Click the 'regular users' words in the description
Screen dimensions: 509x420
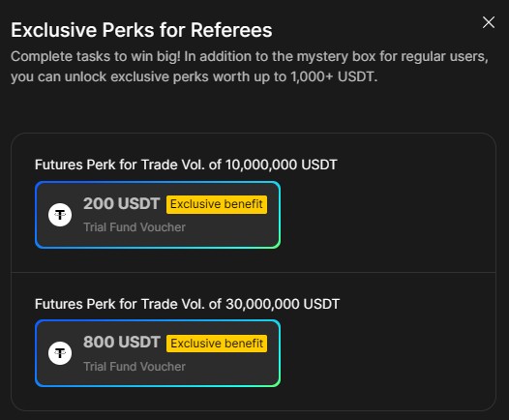coord(444,56)
